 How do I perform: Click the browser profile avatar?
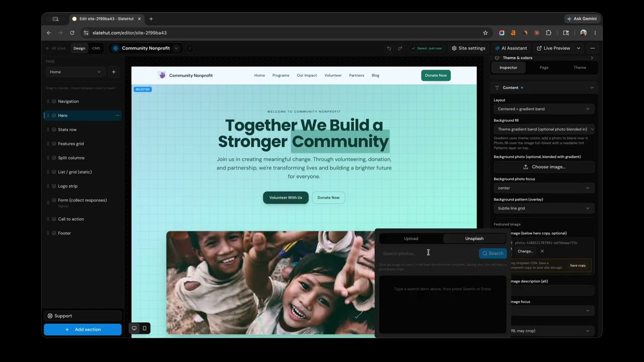(583, 33)
